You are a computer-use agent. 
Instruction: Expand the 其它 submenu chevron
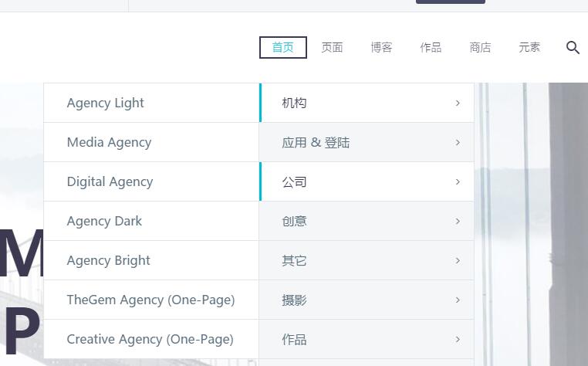point(458,260)
